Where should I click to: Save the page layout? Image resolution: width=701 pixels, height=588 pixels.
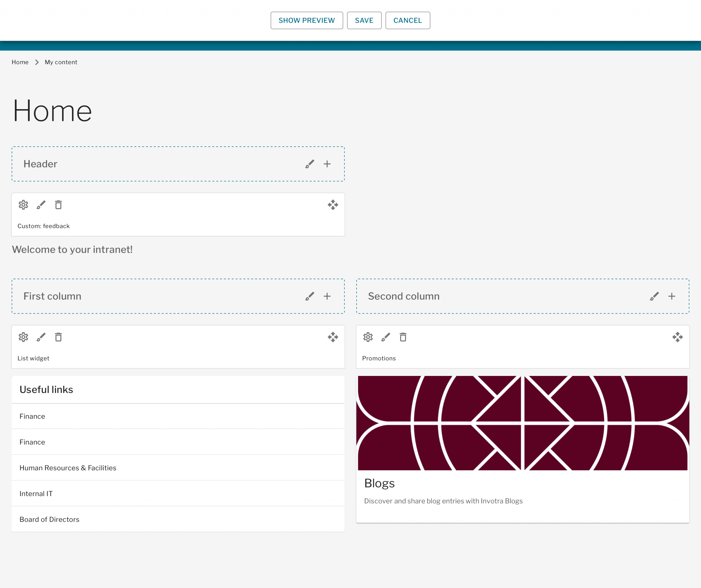click(x=364, y=20)
